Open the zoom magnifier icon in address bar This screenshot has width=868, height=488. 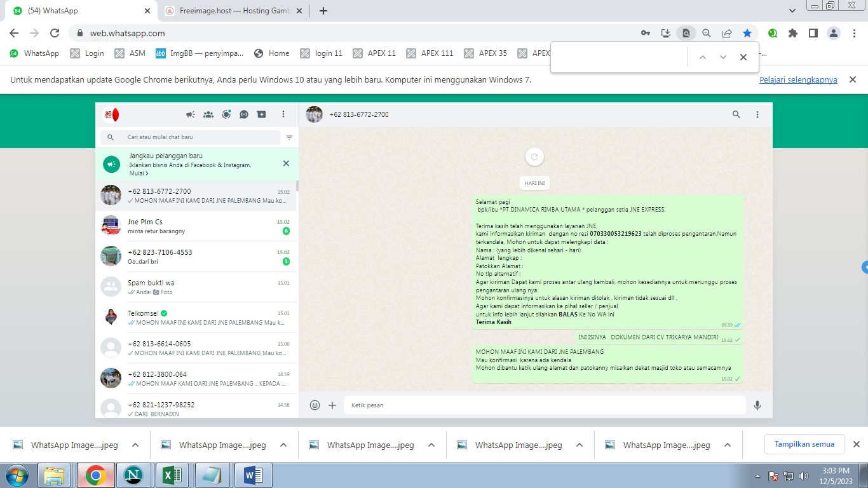click(706, 33)
